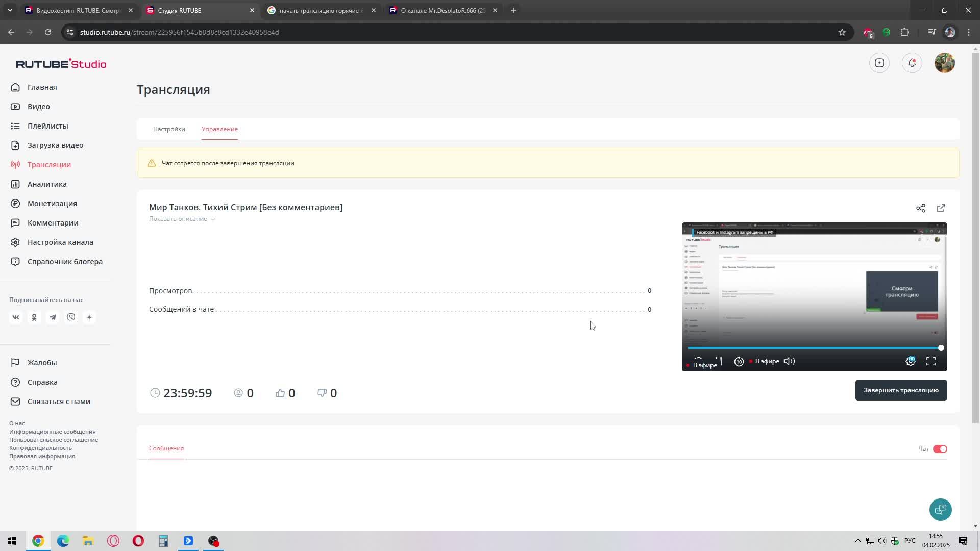Switch to Видеохостинг RUTUBE browser tab

click(x=78, y=10)
